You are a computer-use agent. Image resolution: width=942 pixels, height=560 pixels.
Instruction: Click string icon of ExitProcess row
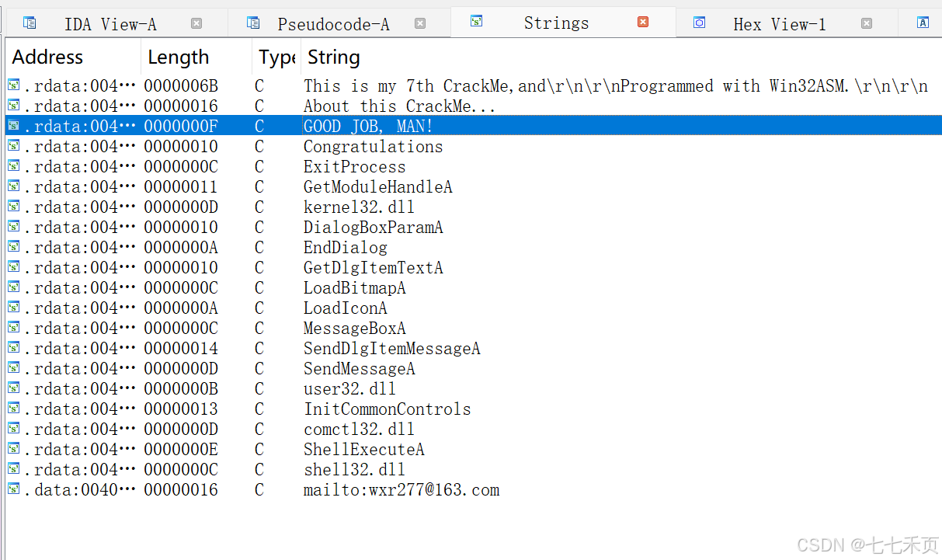[13, 165]
